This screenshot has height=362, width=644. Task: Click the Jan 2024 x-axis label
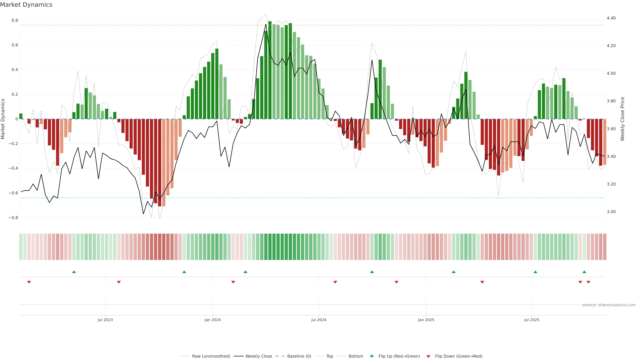pos(212,320)
